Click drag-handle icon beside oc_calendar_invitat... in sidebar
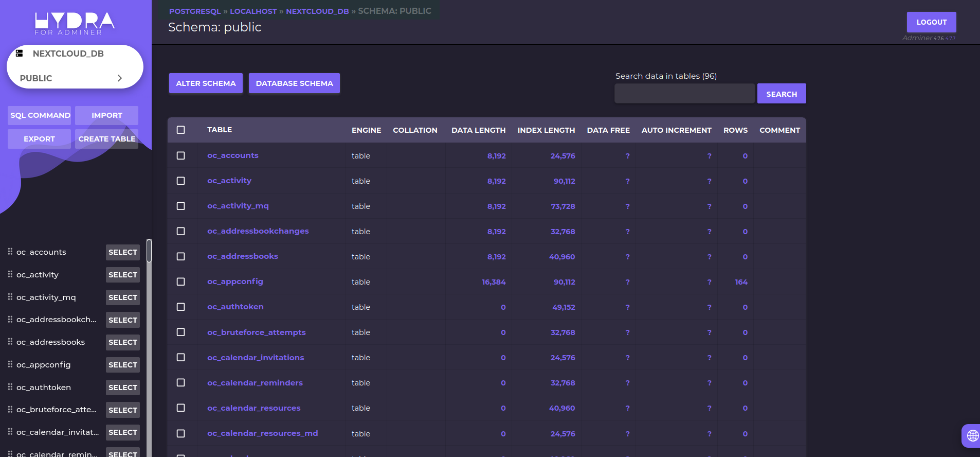The height and width of the screenshot is (457, 980). tap(10, 432)
